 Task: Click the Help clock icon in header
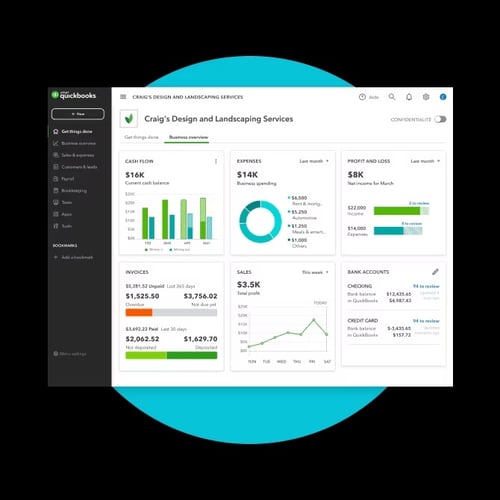[x=362, y=97]
